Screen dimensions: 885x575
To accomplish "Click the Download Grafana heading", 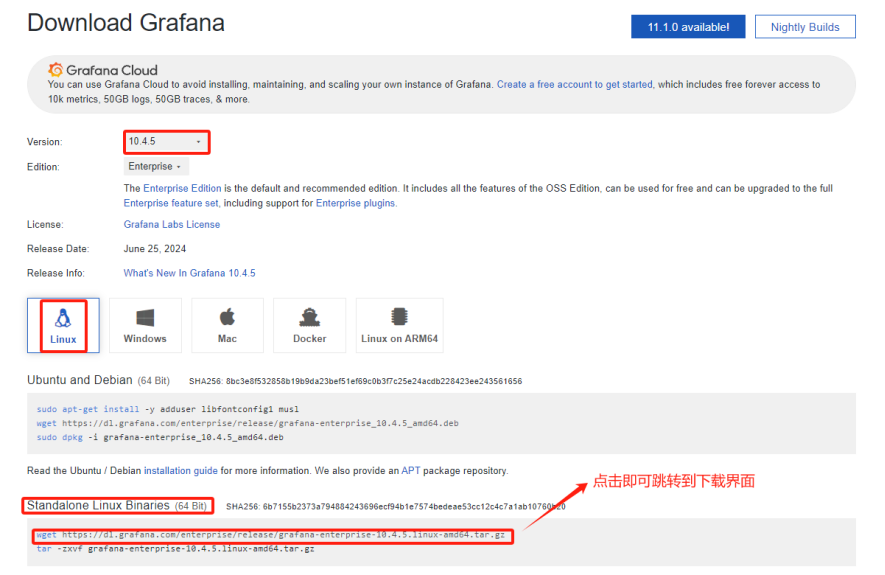I will [126, 23].
